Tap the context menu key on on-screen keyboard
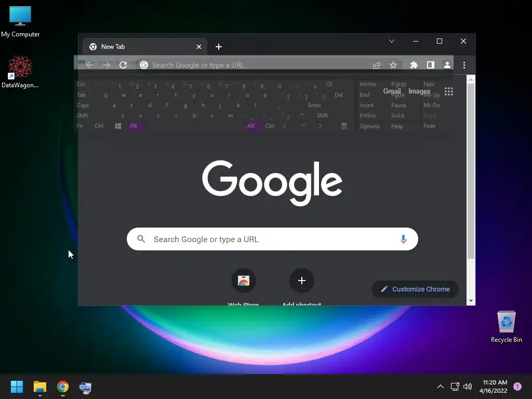 pyautogui.click(x=344, y=126)
